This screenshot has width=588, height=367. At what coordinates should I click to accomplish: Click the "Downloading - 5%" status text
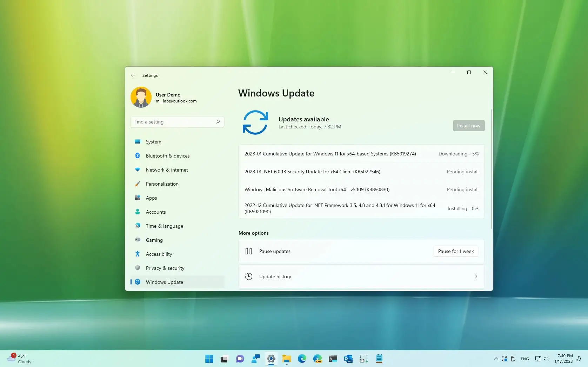459,154
